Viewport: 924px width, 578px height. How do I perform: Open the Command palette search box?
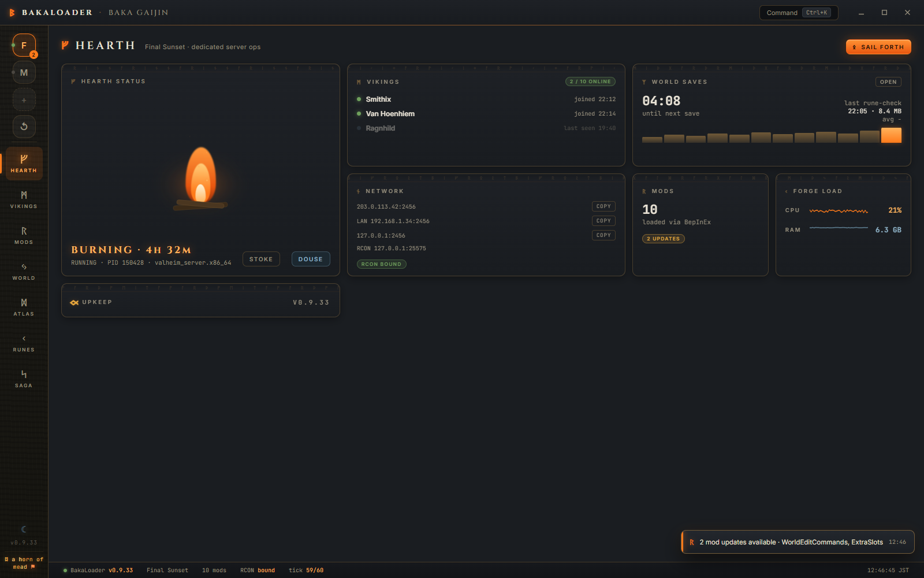[799, 13]
